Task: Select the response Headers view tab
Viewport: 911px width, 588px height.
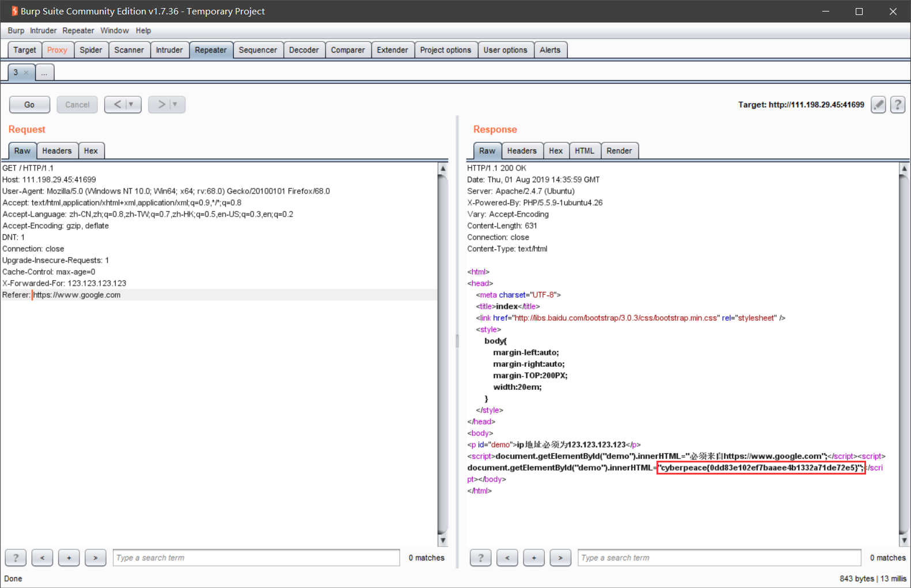Action: point(522,151)
